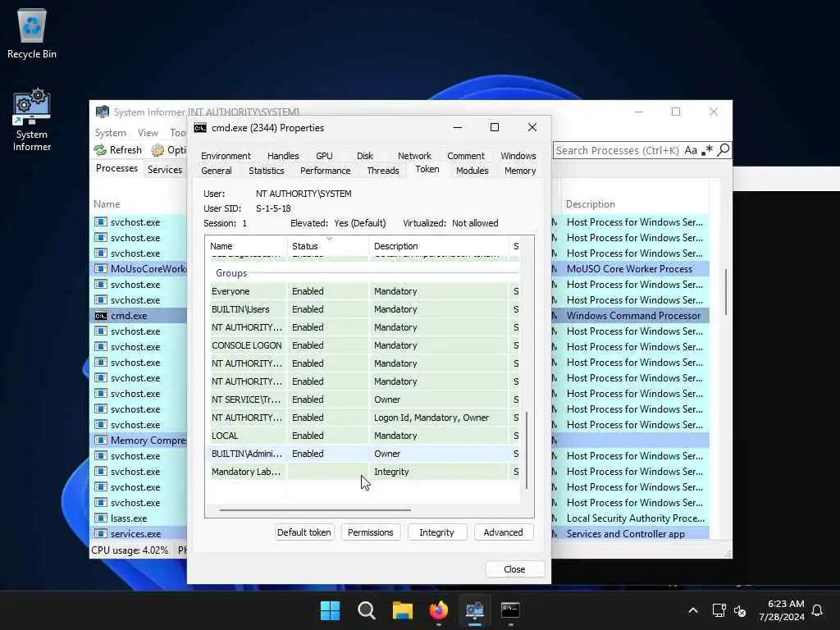
Task: Switch to the Disk tab
Action: 365,156
